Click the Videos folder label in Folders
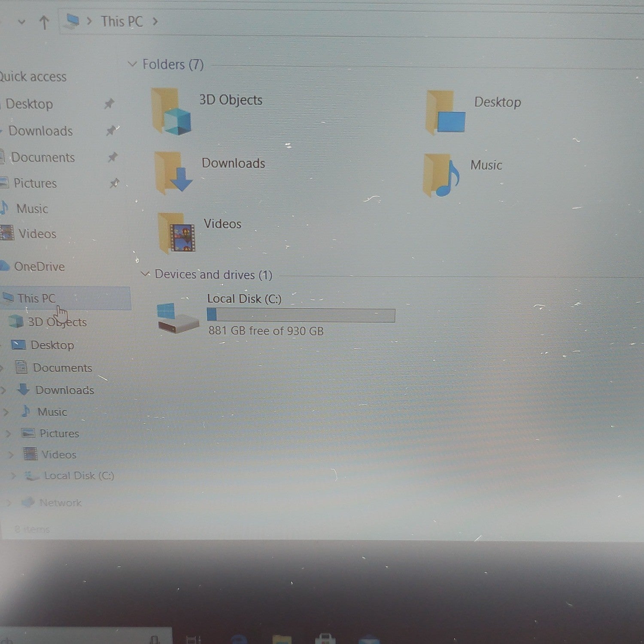Image resolution: width=644 pixels, height=644 pixels. click(222, 224)
